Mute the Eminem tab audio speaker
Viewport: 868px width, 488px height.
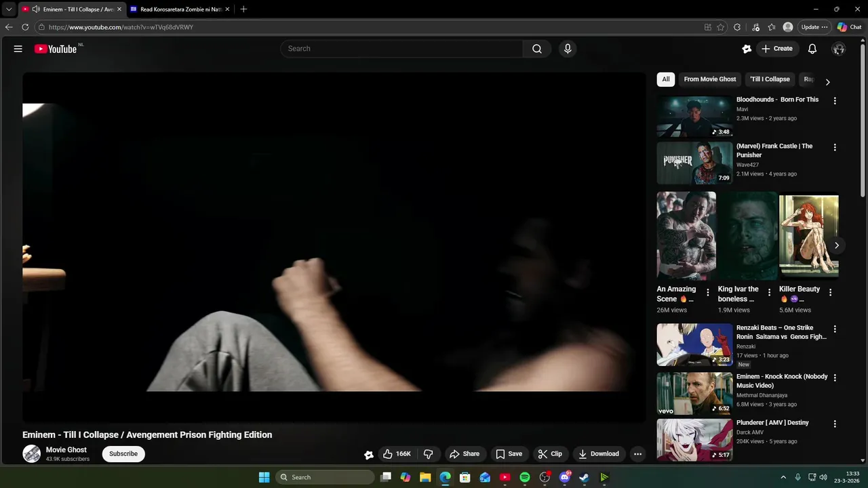35,9
